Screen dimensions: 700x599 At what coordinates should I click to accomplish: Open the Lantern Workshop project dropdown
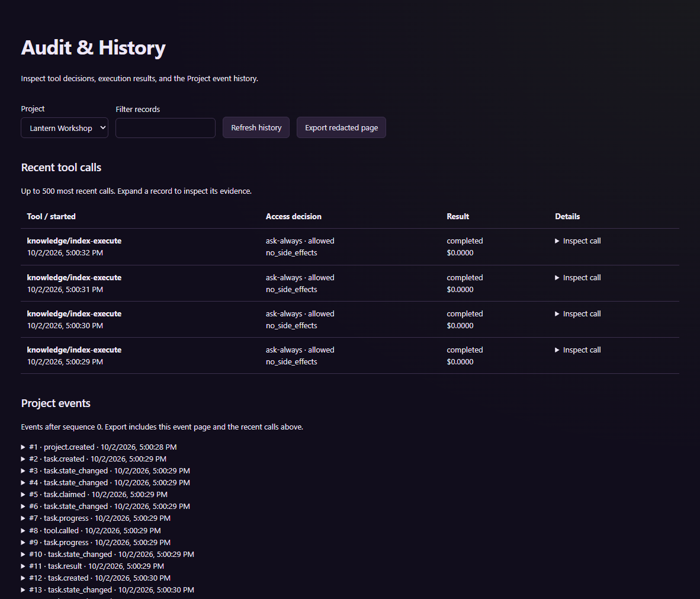tap(65, 128)
